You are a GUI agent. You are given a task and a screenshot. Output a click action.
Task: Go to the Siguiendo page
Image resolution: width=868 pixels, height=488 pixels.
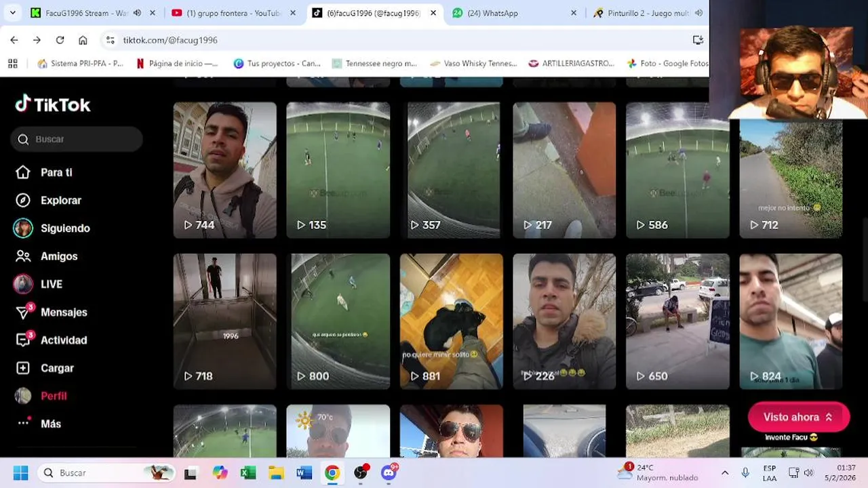[52, 228]
